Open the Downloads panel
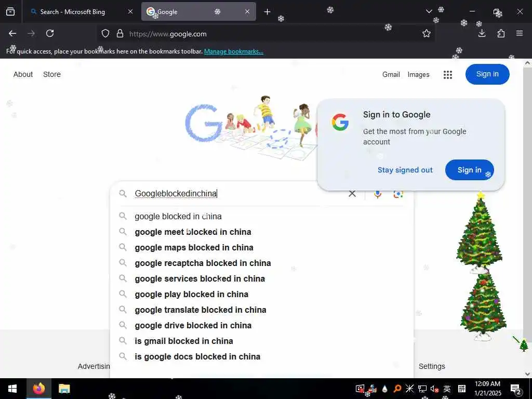 tap(482, 33)
